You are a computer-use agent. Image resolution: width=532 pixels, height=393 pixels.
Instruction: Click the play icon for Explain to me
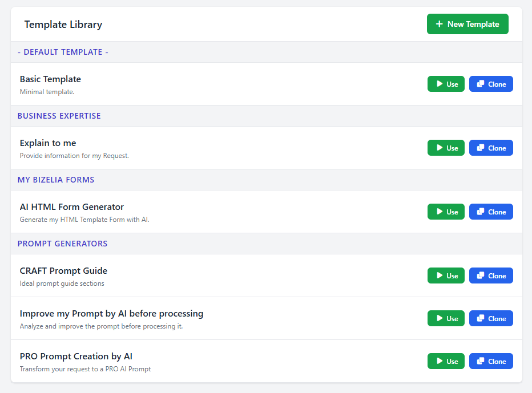coord(440,148)
